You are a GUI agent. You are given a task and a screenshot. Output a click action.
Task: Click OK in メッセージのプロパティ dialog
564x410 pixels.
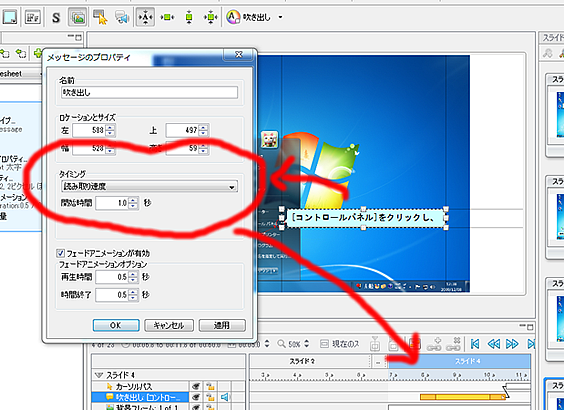tap(116, 325)
